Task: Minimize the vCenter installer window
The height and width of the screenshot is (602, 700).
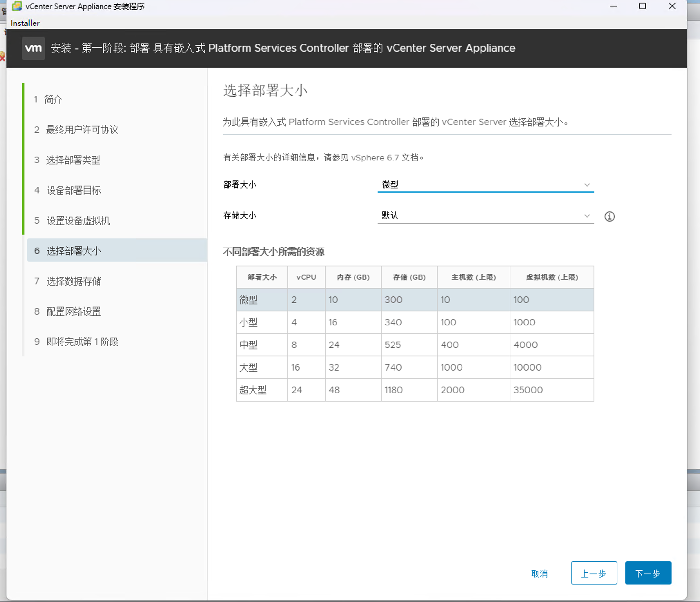Action: [614, 6]
